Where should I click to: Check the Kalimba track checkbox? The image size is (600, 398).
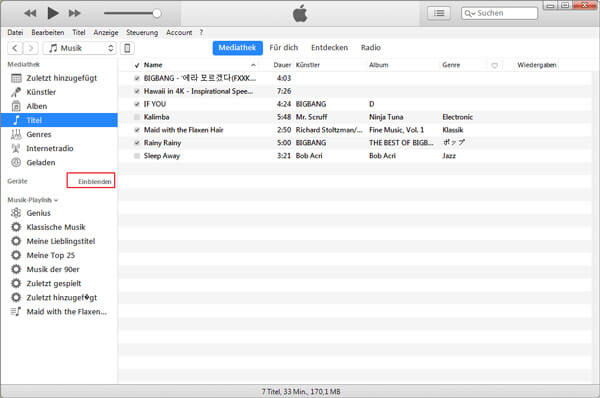pyautogui.click(x=137, y=117)
